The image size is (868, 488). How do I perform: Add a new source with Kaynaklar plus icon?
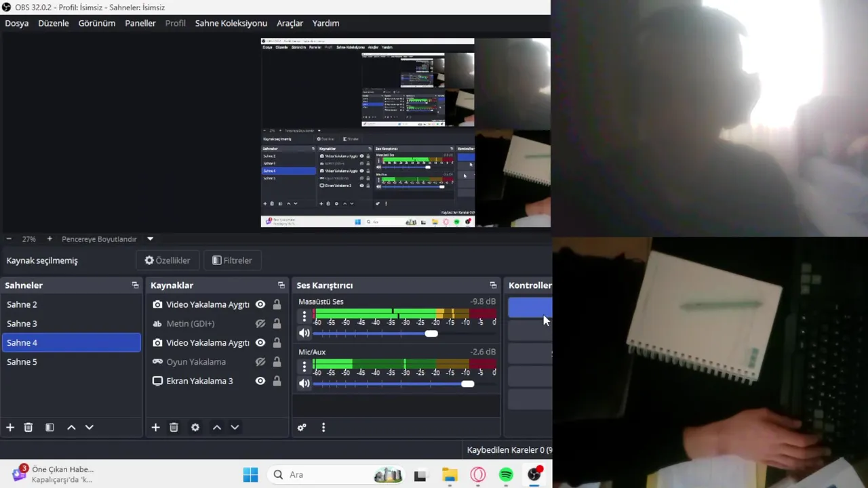(155, 428)
